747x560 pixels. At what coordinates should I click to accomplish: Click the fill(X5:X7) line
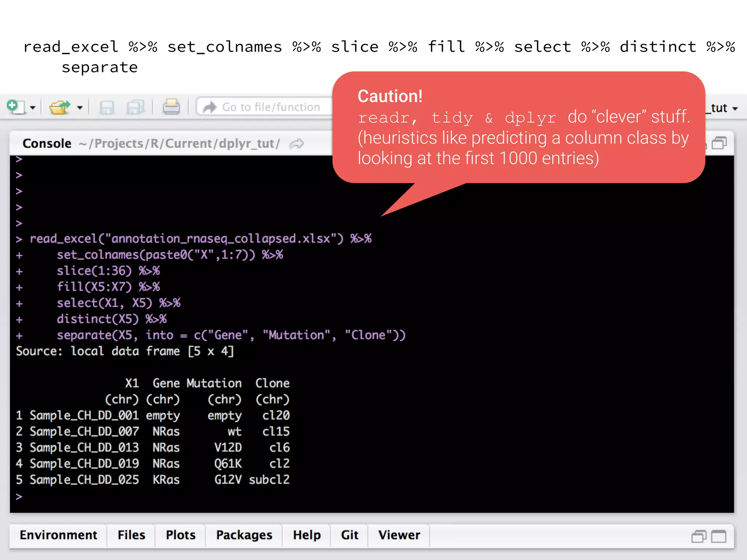(x=108, y=287)
